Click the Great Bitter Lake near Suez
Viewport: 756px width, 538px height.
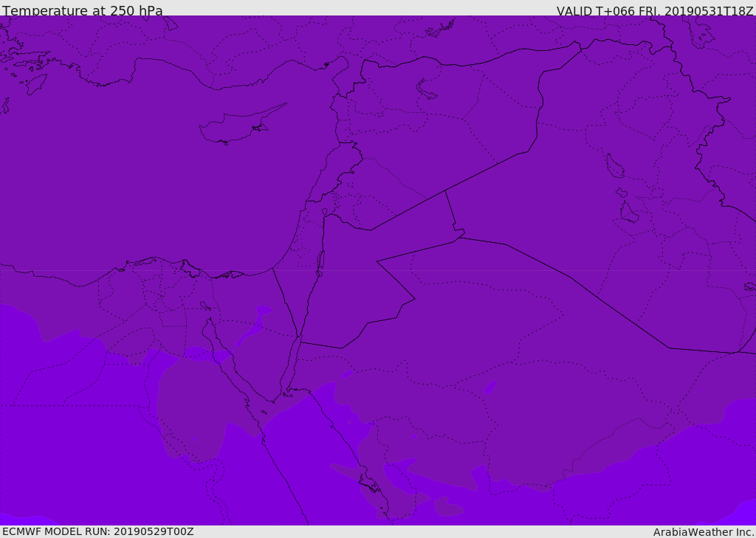pos(205,306)
